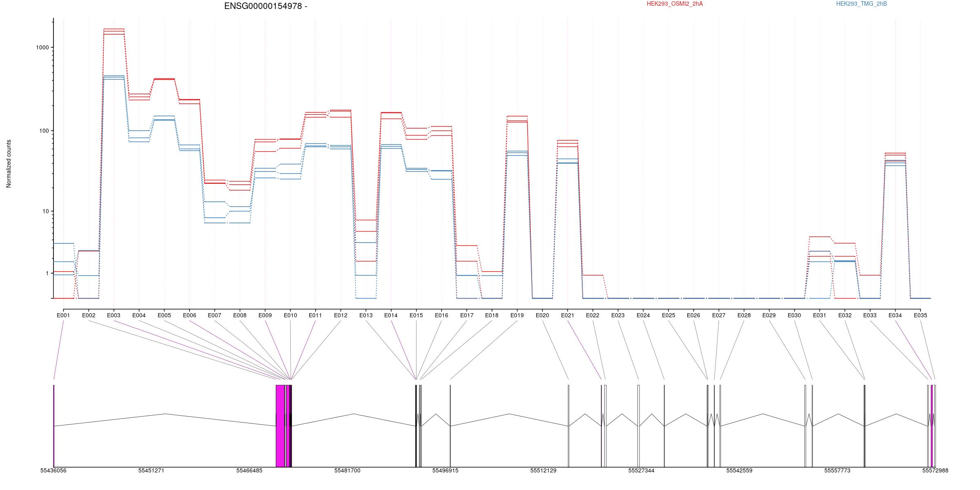980x490 pixels.
Task: Click the 1000 y-axis tick label
Action: (x=42, y=47)
